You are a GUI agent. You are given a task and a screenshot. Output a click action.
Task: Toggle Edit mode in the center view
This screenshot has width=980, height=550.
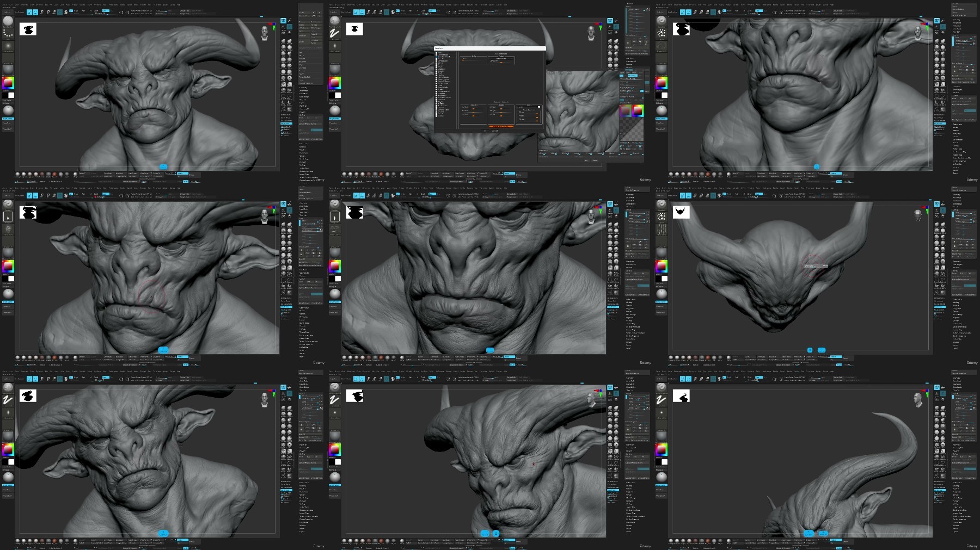(356, 195)
